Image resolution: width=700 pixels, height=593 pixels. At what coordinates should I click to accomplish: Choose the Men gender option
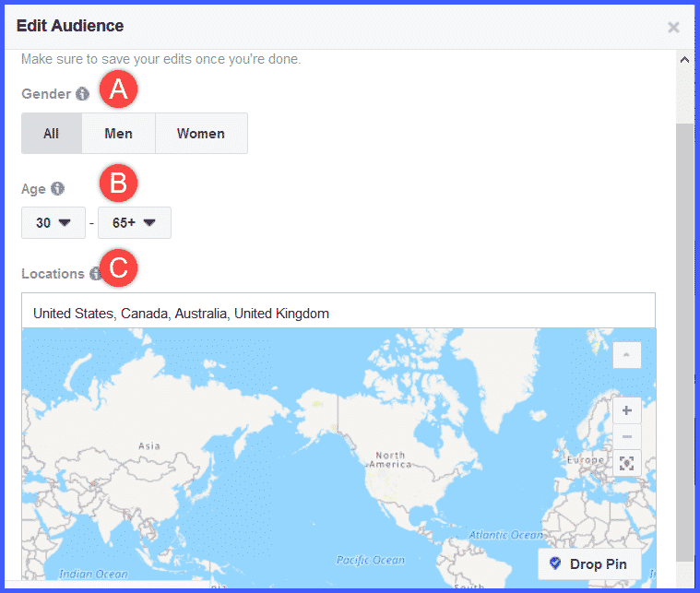tap(118, 134)
